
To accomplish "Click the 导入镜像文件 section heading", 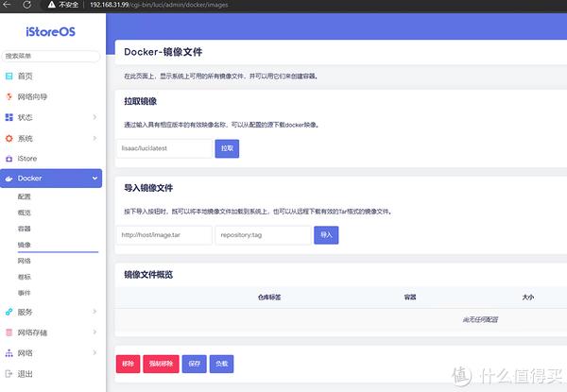I will click(x=148, y=188).
